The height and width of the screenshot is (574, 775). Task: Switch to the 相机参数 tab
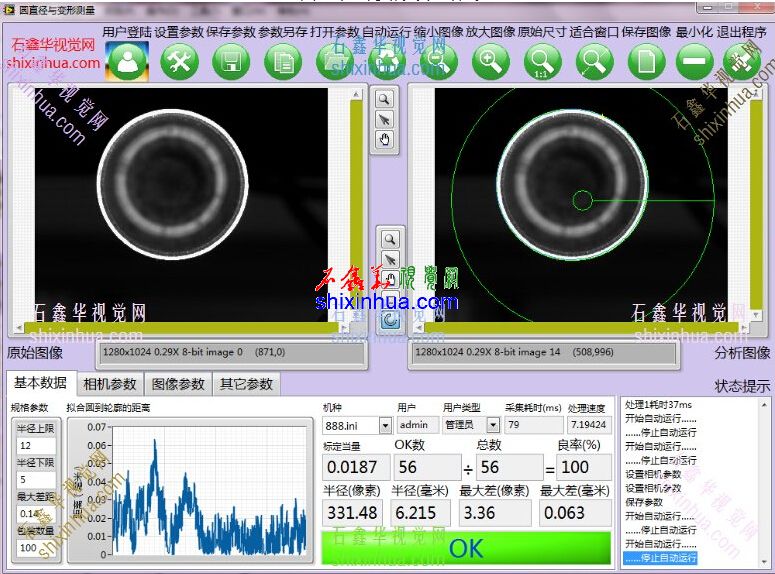coord(110,385)
